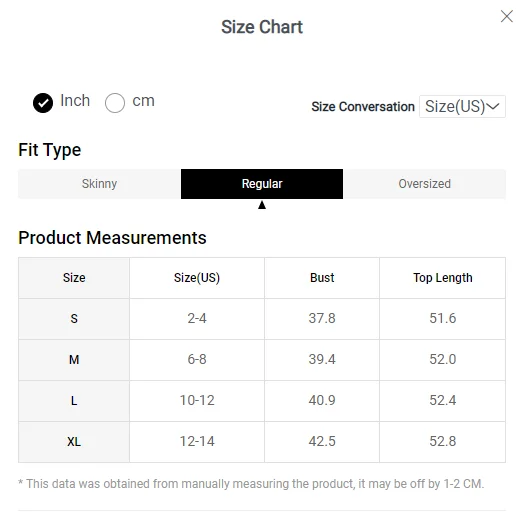This screenshot has height=512, width=526.
Task: Select the S size row label
Action: pos(74,319)
